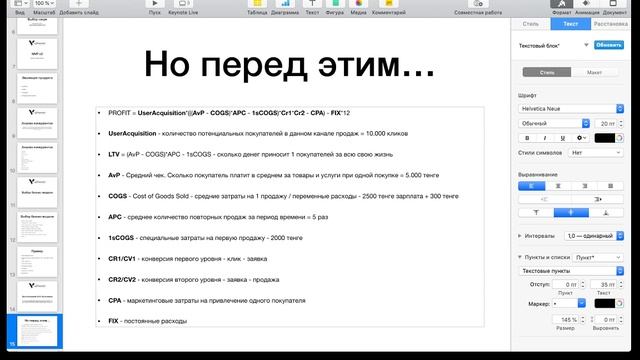Click bullet indent 0 pt field

(566, 284)
